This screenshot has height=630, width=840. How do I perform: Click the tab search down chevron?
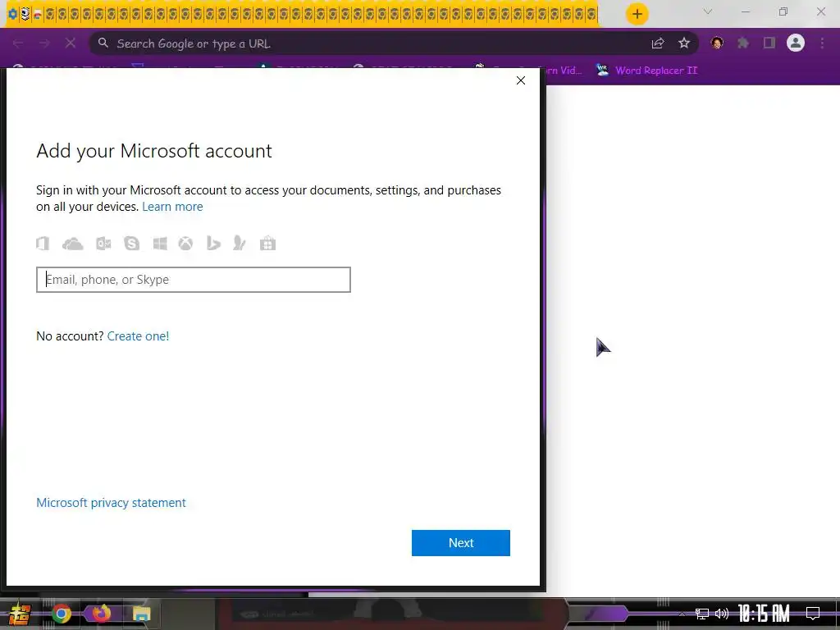point(708,11)
